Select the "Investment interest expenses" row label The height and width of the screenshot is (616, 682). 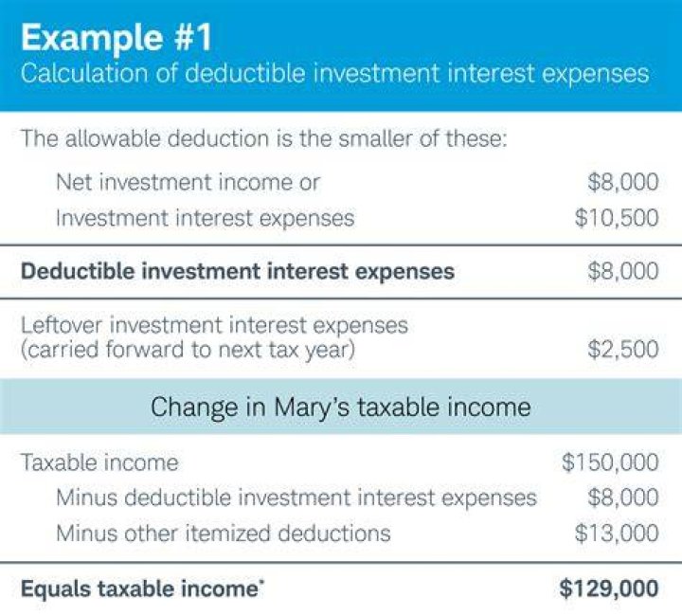206,218
